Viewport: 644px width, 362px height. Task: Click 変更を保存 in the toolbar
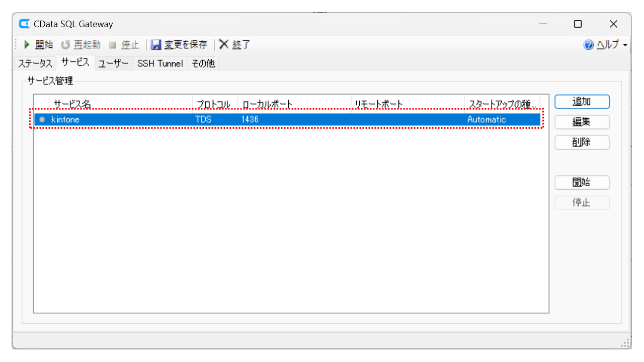pyautogui.click(x=186, y=45)
